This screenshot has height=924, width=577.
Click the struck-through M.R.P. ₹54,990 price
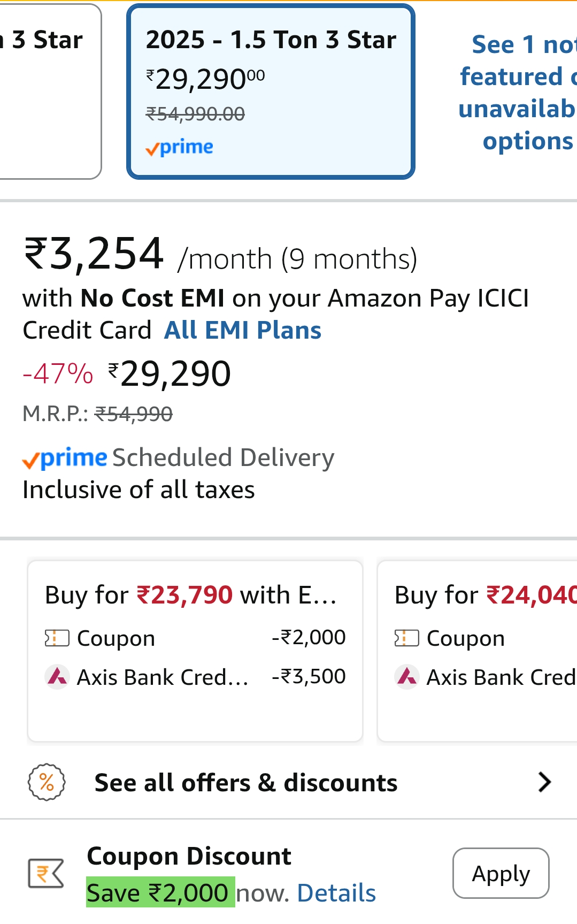pos(134,414)
